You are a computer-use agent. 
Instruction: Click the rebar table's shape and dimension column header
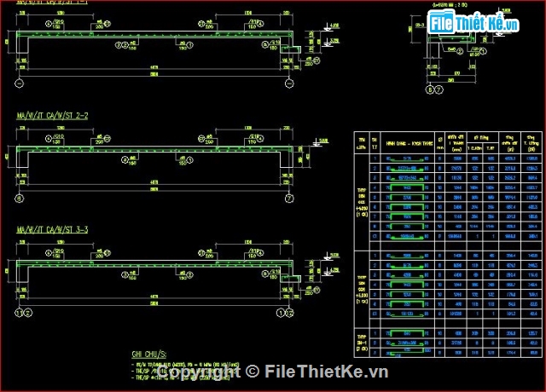[408, 143]
